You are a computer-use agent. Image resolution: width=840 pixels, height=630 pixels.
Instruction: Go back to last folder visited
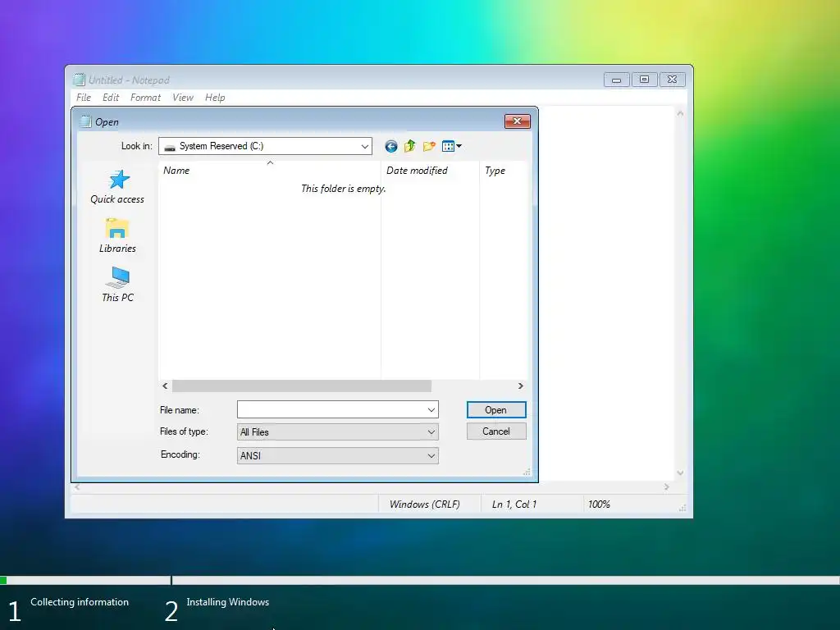(391, 146)
